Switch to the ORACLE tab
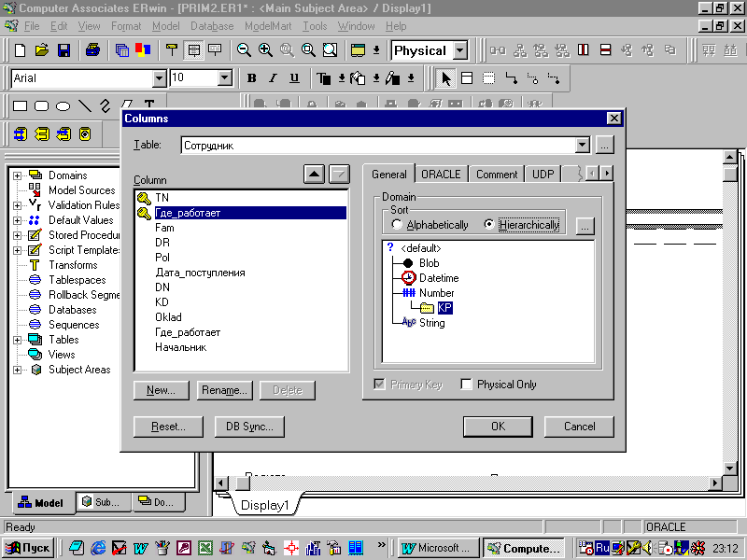Screen dimensions: 747x560 pos(441,175)
